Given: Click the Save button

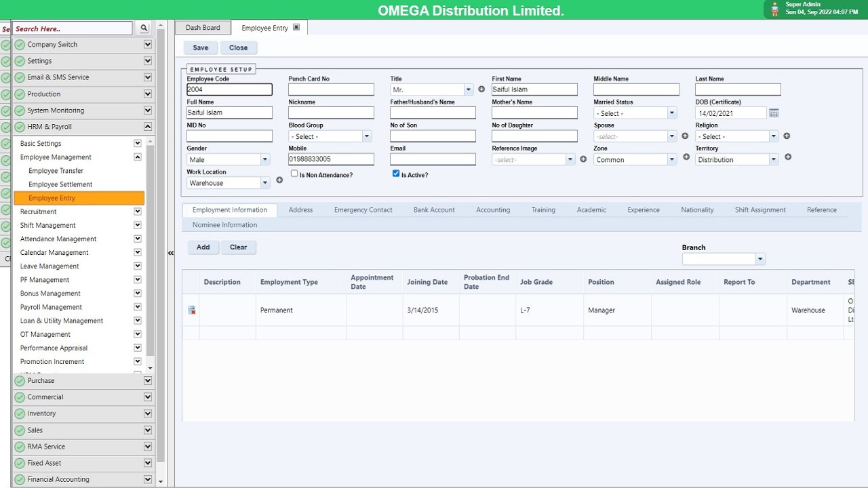Looking at the screenshot, I should (201, 48).
